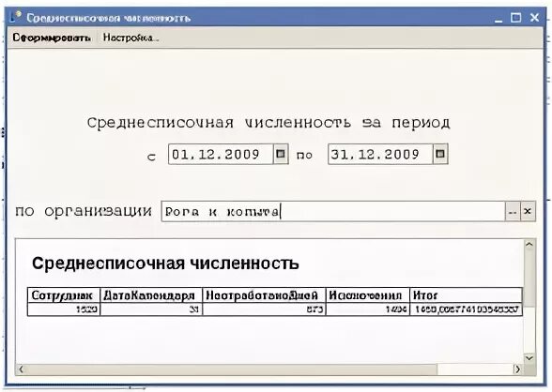Open calendar picker for end date 31.12.2009
This screenshot has width=552, height=392.
pos(440,154)
